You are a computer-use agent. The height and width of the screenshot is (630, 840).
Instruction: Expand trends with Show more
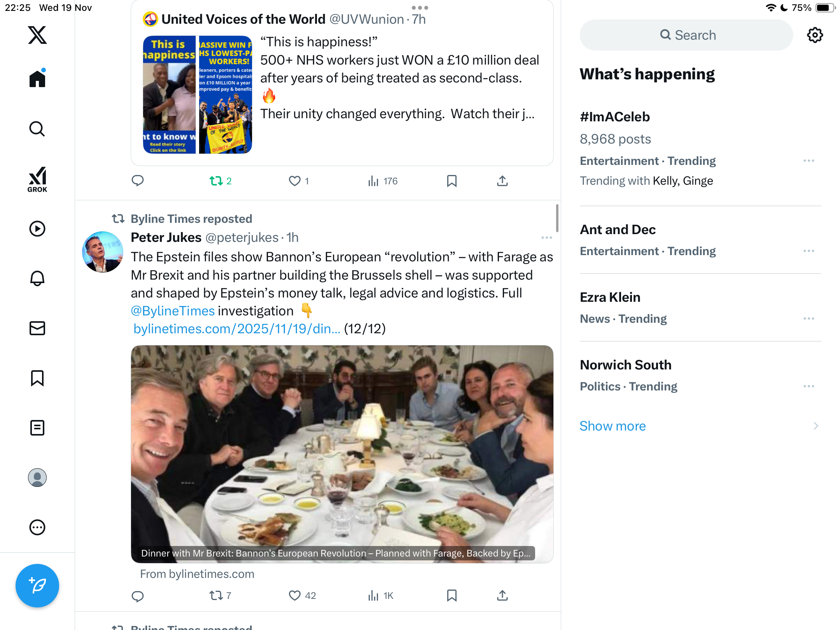click(x=612, y=426)
